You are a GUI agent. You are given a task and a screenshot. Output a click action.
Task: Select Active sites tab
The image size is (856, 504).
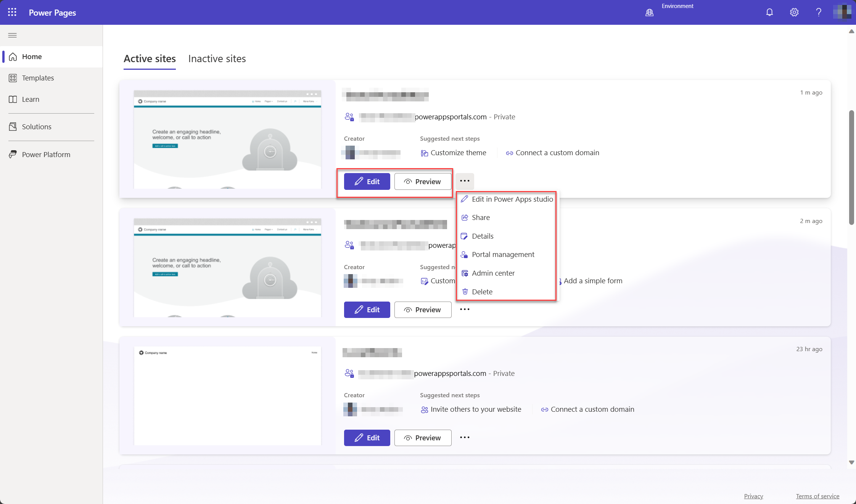(x=150, y=58)
